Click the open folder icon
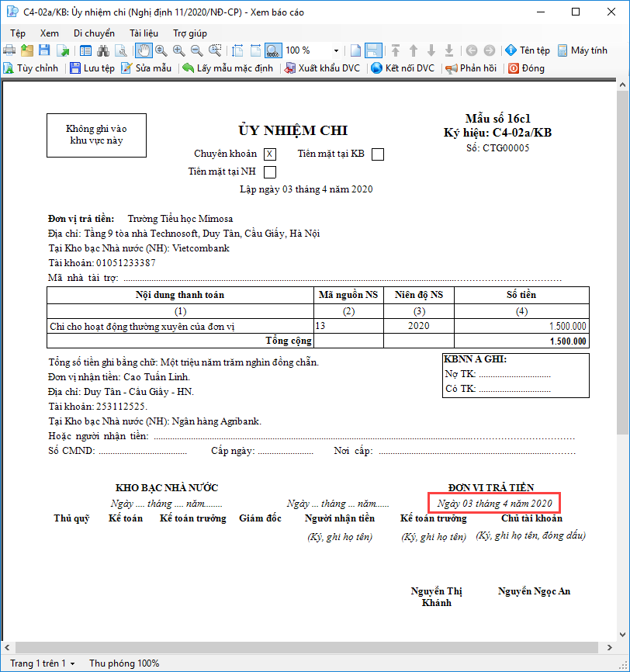This screenshot has height=672, width=630. coord(27,50)
